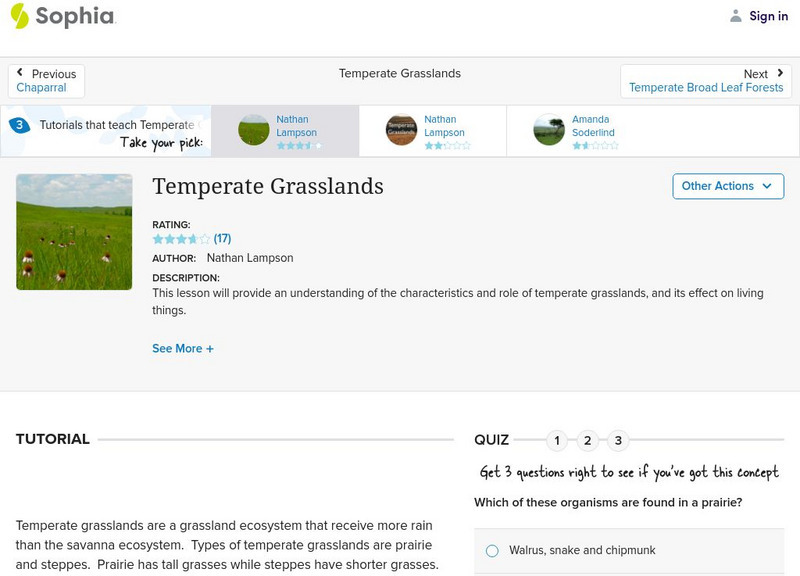800x576 pixels.
Task: Go to quiz question 1
Action: 557,440
